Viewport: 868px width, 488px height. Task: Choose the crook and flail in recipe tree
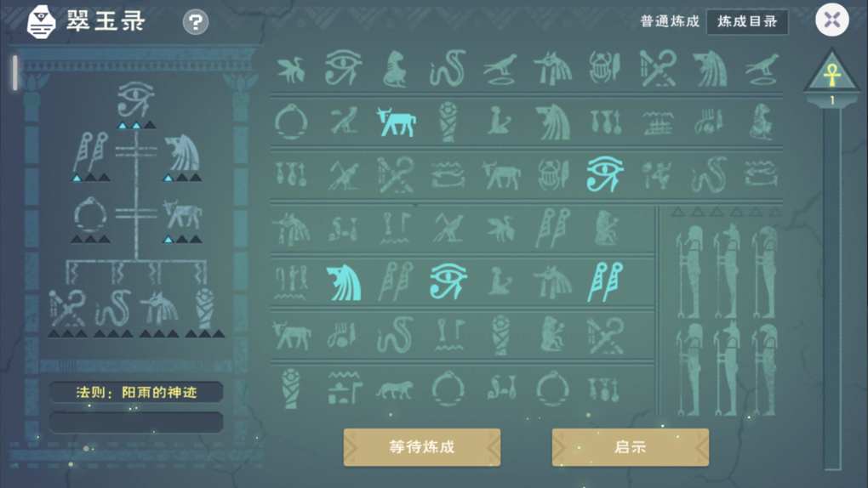(x=67, y=308)
